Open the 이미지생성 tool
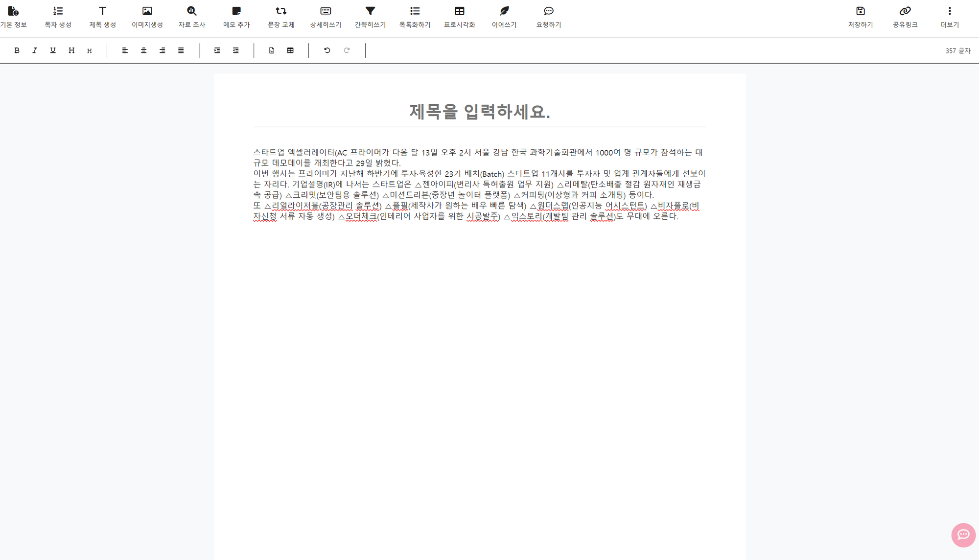Screen dimensions: 979x560 coord(147,17)
